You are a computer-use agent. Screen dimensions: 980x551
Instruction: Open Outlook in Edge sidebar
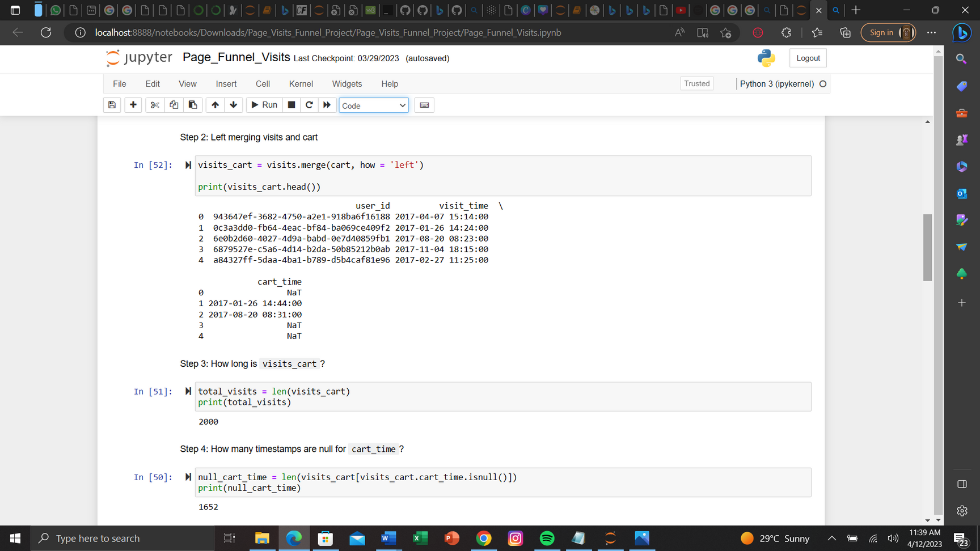[961, 193]
